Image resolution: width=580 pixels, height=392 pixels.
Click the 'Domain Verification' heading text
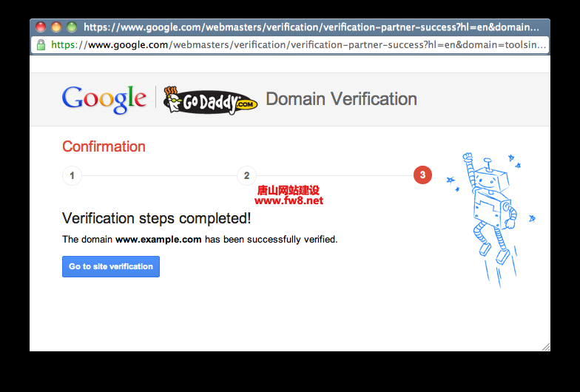(341, 99)
